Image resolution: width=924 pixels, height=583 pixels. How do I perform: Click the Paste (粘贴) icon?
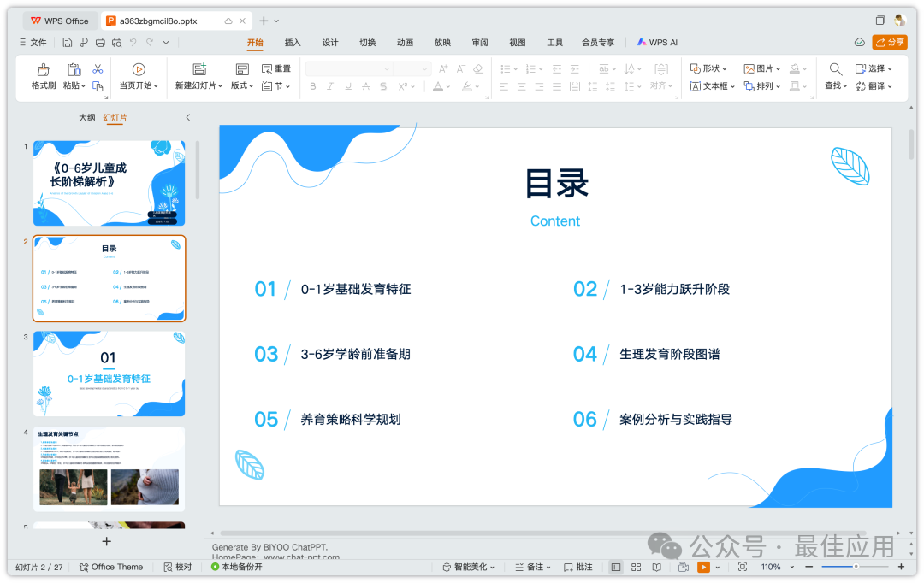tap(73, 68)
